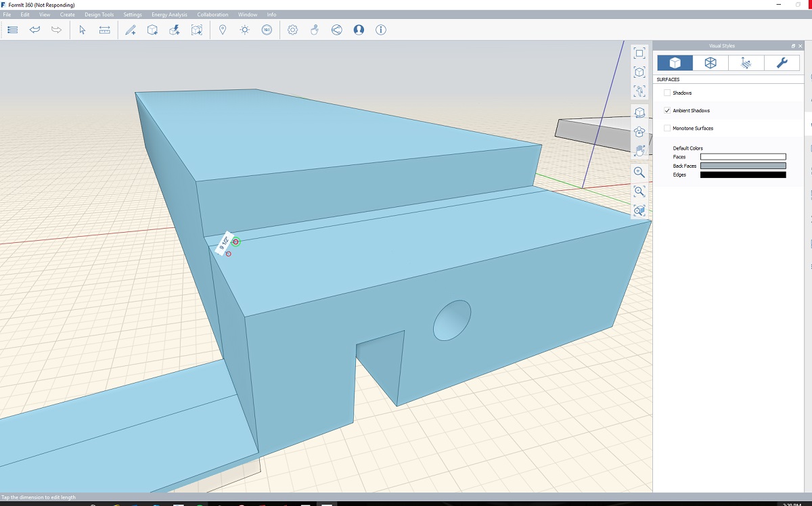
Task: Click the Set Location pin icon
Action: tap(223, 30)
